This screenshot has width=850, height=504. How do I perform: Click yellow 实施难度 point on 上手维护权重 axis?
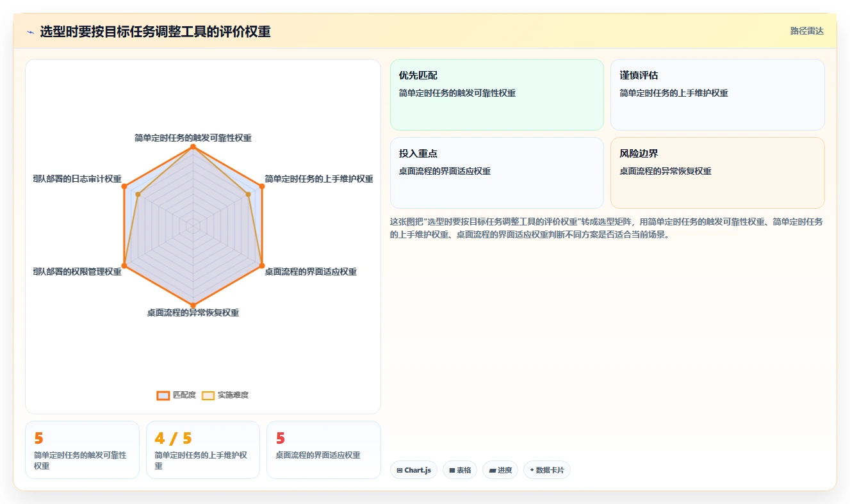point(248,194)
